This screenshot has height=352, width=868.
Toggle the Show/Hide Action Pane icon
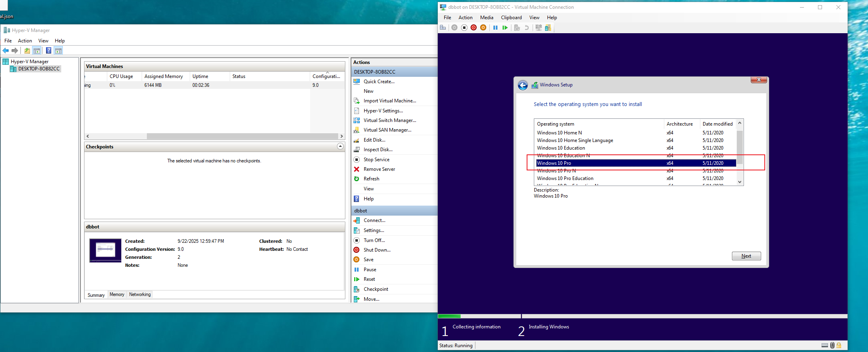[x=58, y=50]
